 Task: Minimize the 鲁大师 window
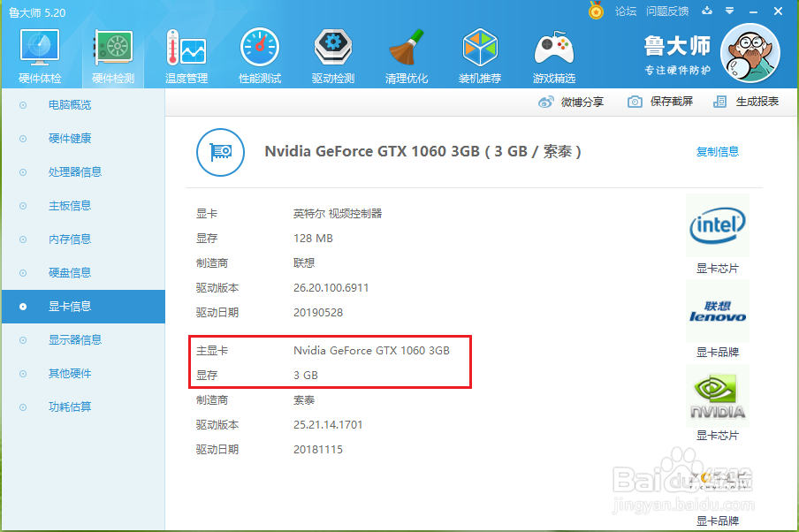point(754,11)
